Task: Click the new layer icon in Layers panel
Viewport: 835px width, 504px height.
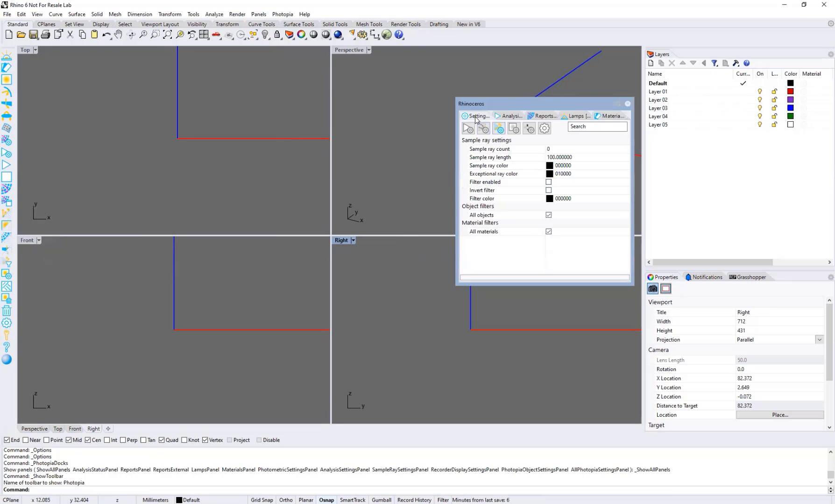Action: click(x=651, y=63)
